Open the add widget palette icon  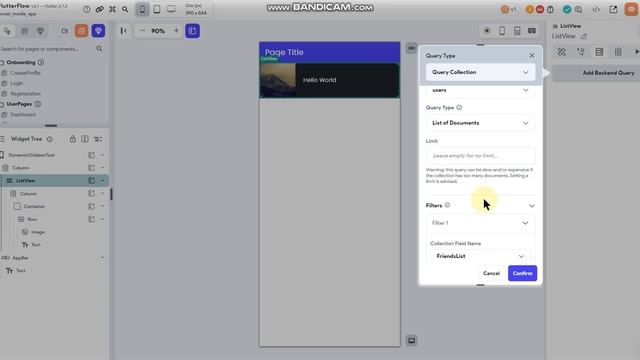8,31
